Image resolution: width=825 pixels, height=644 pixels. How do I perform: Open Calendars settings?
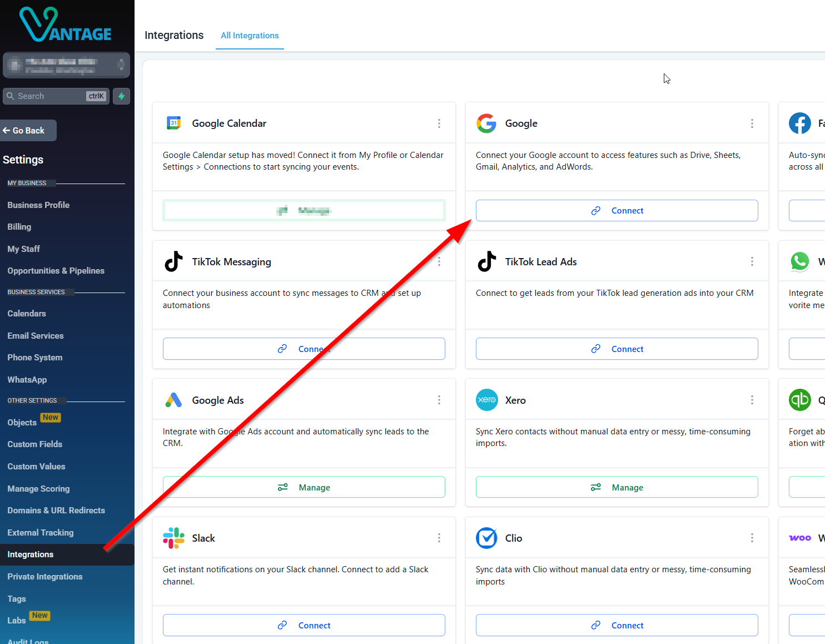pyautogui.click(x=27, y=314)
